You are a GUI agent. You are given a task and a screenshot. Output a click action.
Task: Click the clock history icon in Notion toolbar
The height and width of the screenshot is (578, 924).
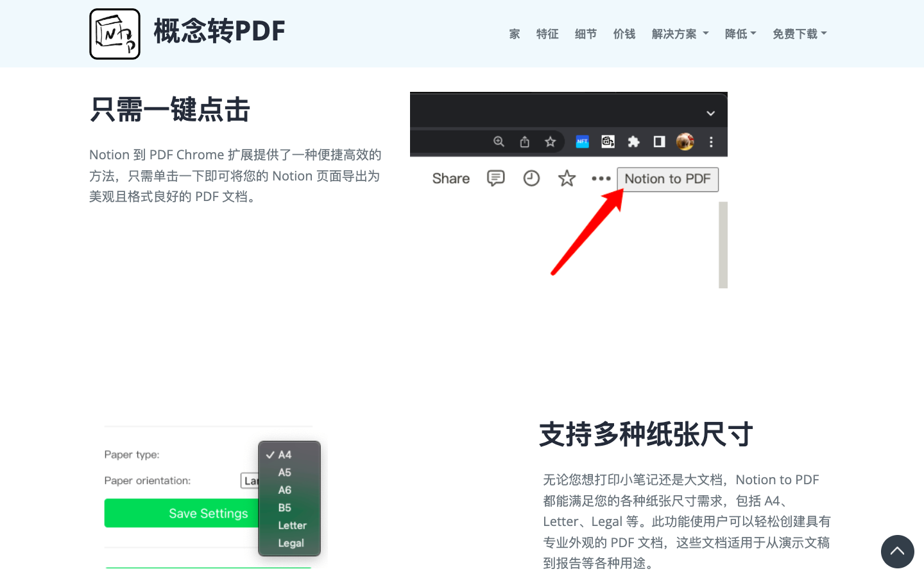(x=531, y=179)
